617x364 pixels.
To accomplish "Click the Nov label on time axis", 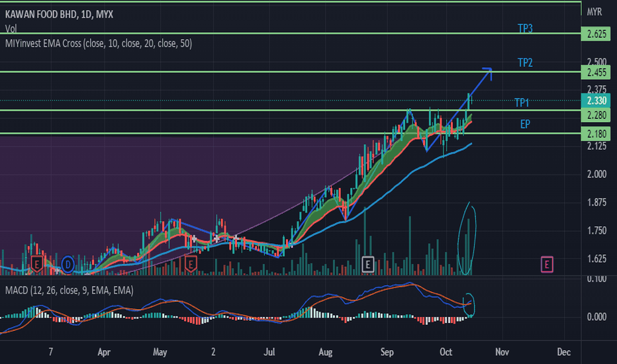I will tap(502, 352).
